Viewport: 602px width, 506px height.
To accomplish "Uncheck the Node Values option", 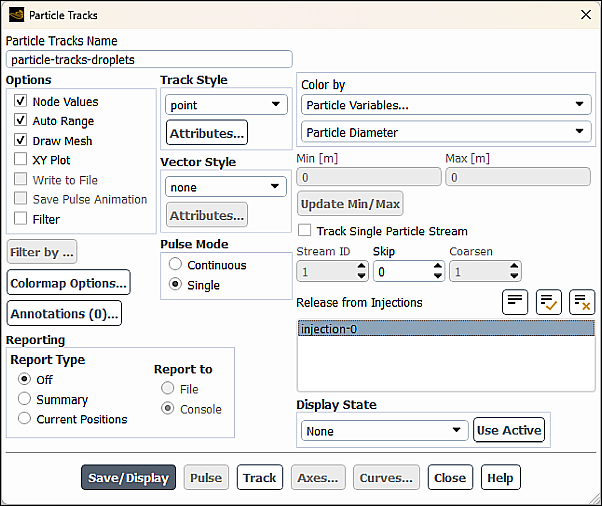I will [21, 101].
